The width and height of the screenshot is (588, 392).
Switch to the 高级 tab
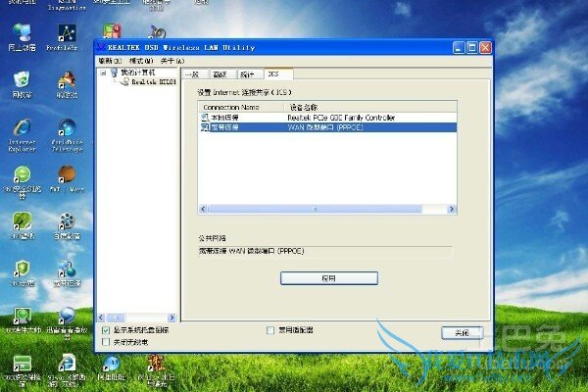(x=222, y=74)
